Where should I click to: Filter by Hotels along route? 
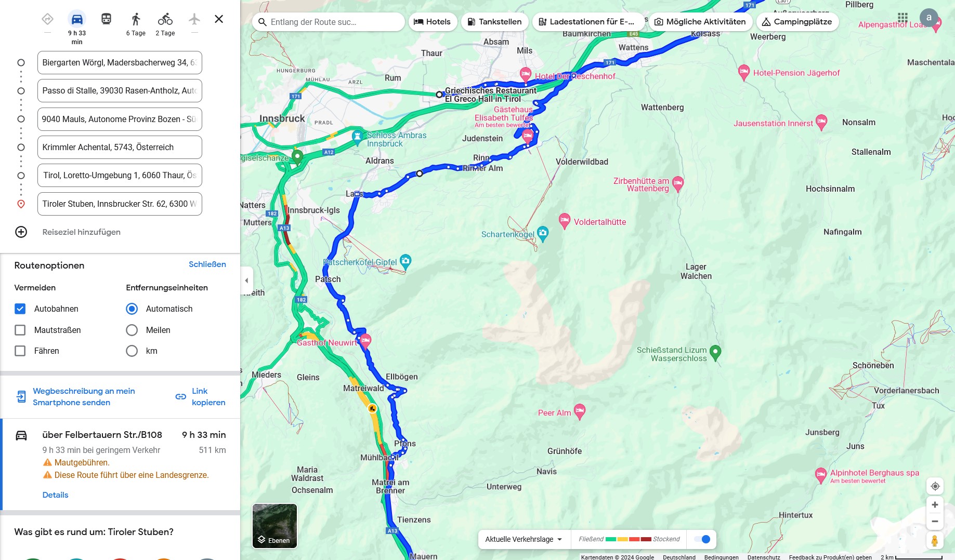(x=433, y=22)
